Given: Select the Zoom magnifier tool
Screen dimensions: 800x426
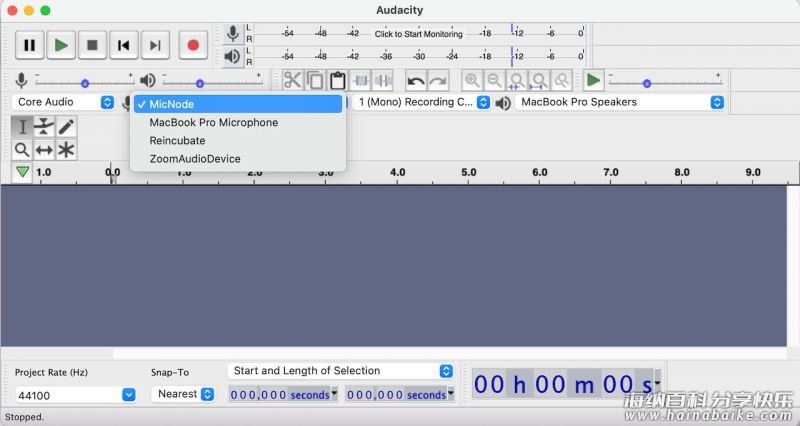Looking at the screenshot, I should [22, 150].
